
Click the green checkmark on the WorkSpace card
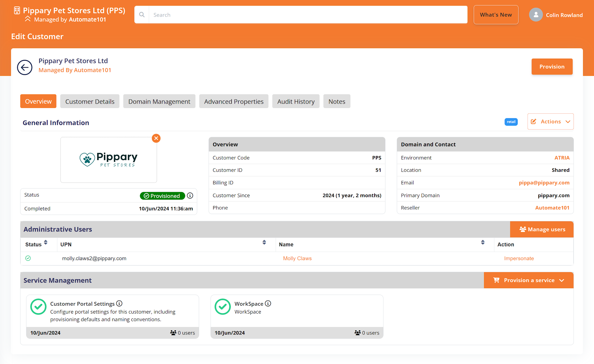222,307
